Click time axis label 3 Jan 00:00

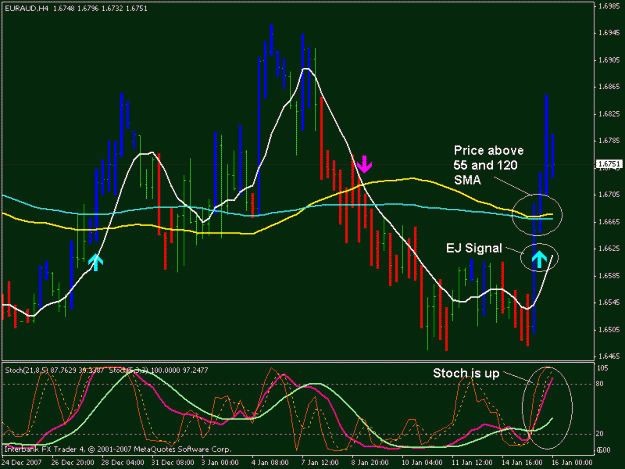(220, 463)
